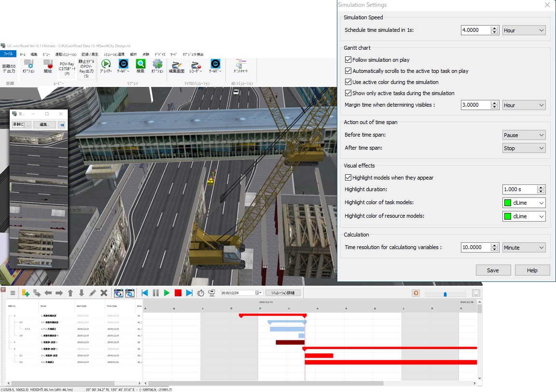The image size is (556, 392).
Task: Click the 開始 record movie icon
Action: point(48,66)
